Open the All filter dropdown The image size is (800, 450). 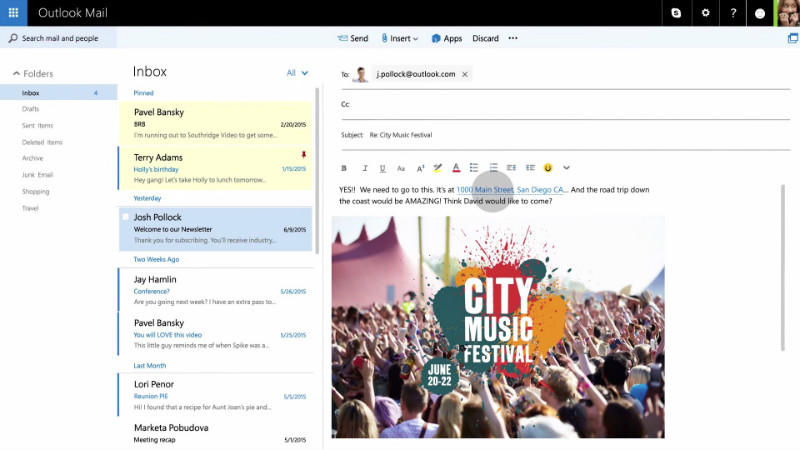coord(297,73)
